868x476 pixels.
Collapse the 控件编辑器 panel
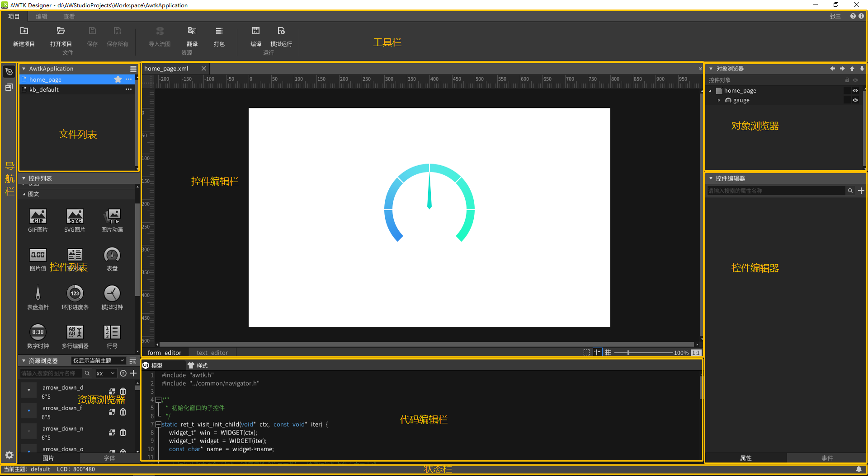point(711,178)
